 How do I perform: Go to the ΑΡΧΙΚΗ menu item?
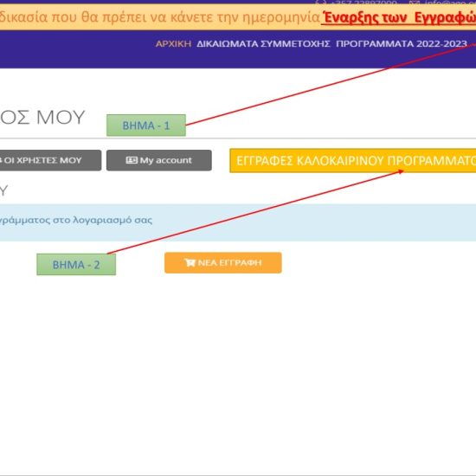point(173,44)
